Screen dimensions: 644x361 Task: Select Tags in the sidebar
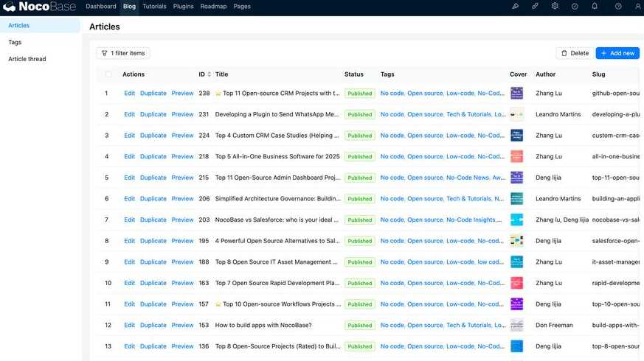pos(41,42)
